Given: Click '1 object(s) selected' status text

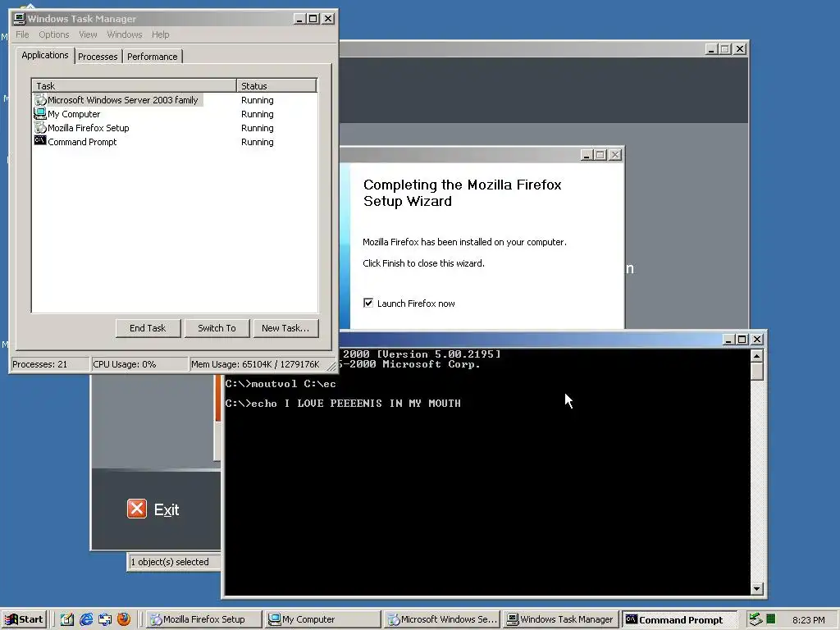Looking at the screenshot, I should pos(170,562).
